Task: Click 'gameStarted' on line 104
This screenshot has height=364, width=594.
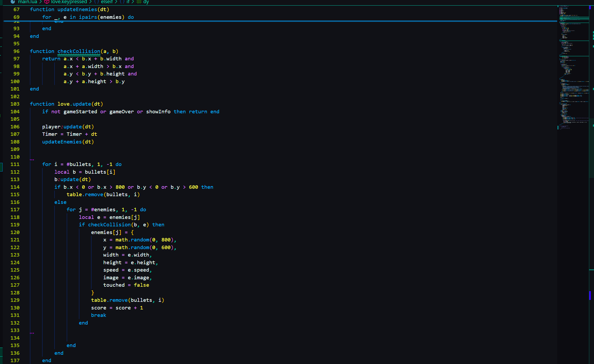Action: click(x=80, y=112)
